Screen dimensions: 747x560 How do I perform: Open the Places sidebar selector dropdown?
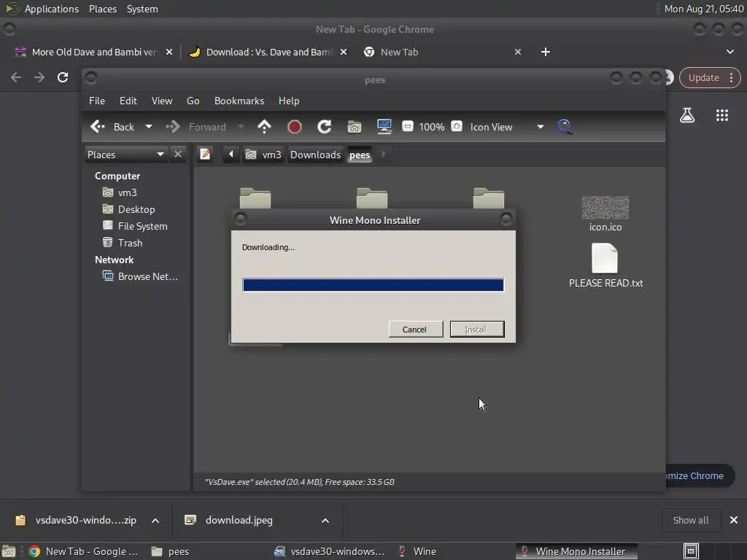[x=125, y=155]
